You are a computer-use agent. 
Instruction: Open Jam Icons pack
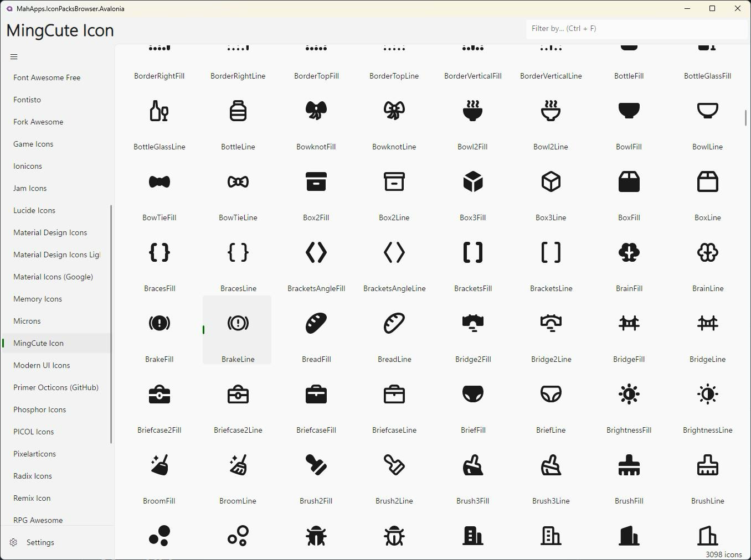[57, 188]
